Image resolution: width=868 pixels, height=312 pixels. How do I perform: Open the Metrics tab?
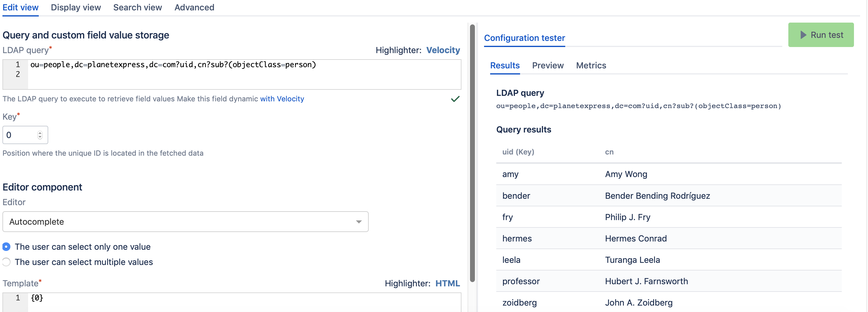click(x=591, y=65)
